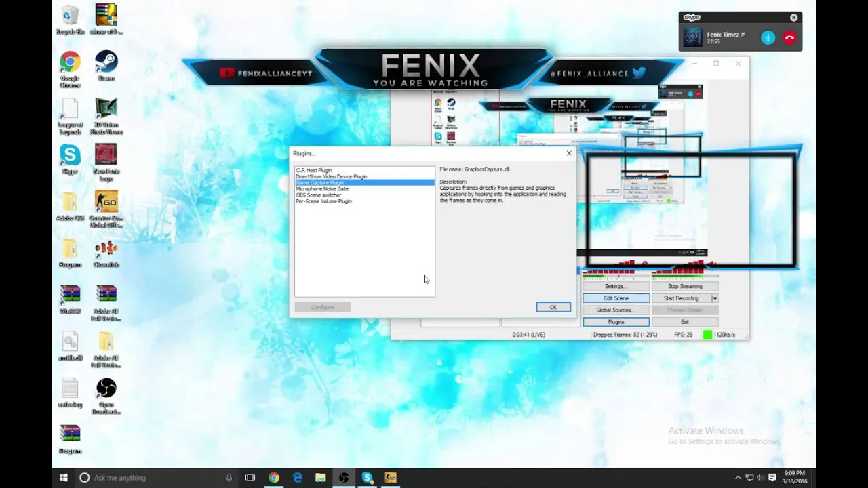Open Action Center notifications icon
Image resolution: width=868 pixels, height=488 pixels.
[772, 478]
